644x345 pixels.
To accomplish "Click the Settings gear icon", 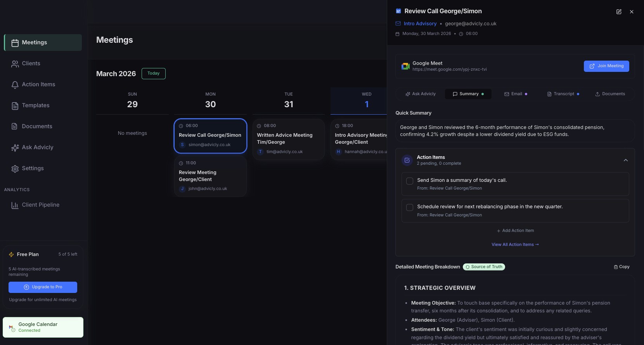I will pos(15,169).
